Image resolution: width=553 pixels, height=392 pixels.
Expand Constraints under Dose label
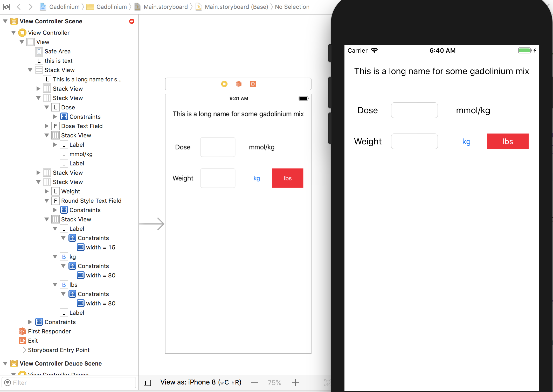(55, 117)
